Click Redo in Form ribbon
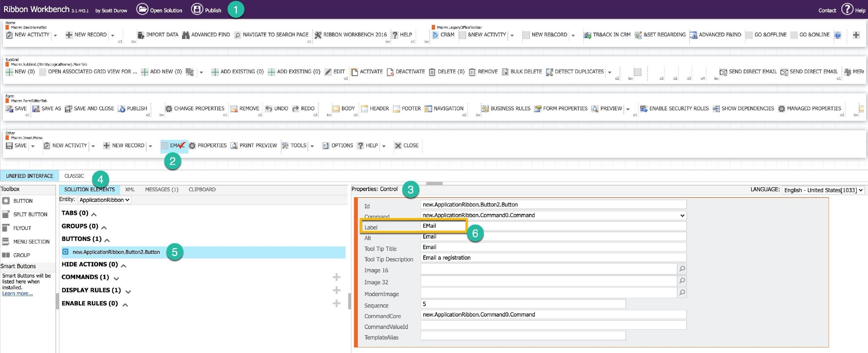The image size is (868, 353). click(303, 109)
